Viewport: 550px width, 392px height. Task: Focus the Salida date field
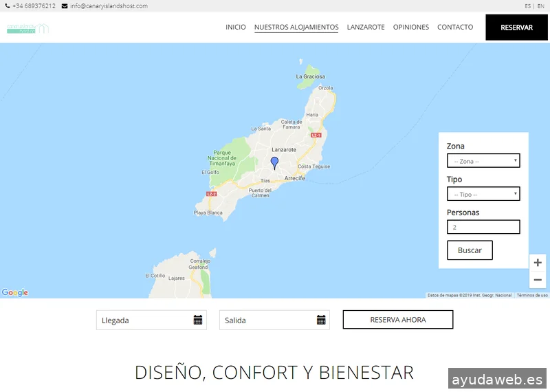click(x=274, y=320)
